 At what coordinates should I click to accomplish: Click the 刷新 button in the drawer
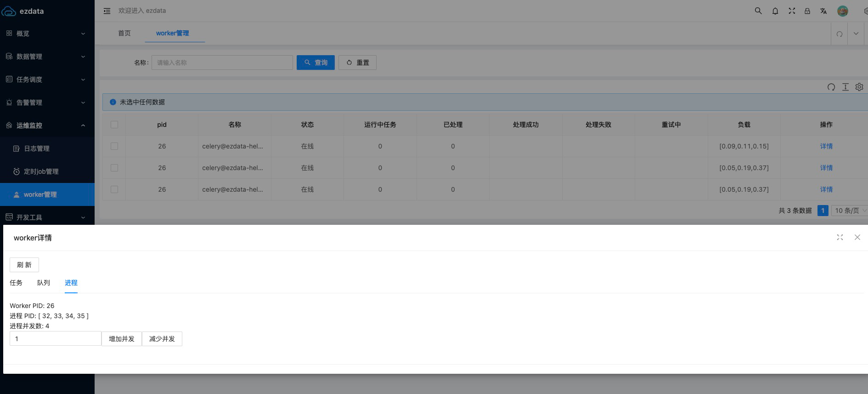pos(24,265)
